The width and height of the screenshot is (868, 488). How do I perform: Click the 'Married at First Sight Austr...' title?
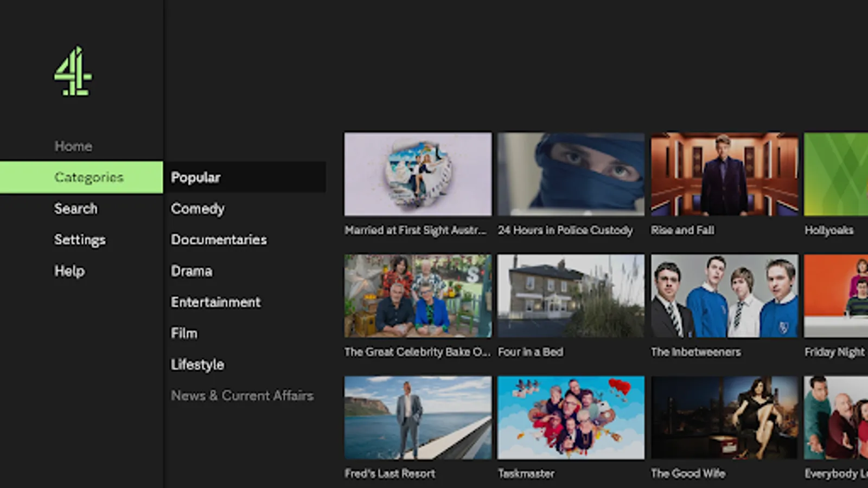pyautogui.click(x=416, y=230)
